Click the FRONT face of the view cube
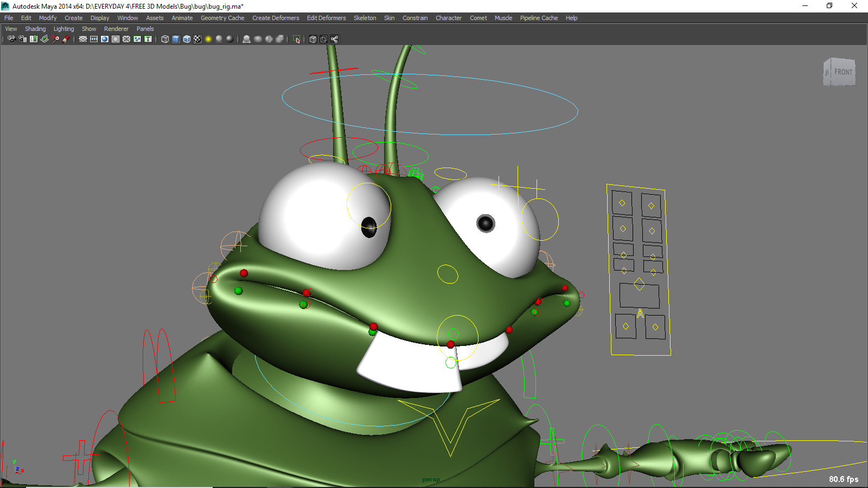This screenshot has width=868, height=488. 843,71
